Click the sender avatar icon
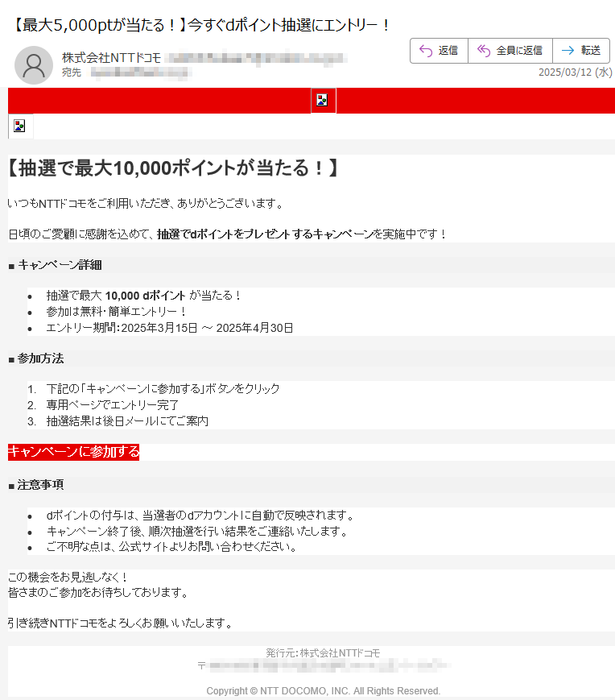Image resolution: width=615 pixels, height=700 pixels. [x=34, y=65]
